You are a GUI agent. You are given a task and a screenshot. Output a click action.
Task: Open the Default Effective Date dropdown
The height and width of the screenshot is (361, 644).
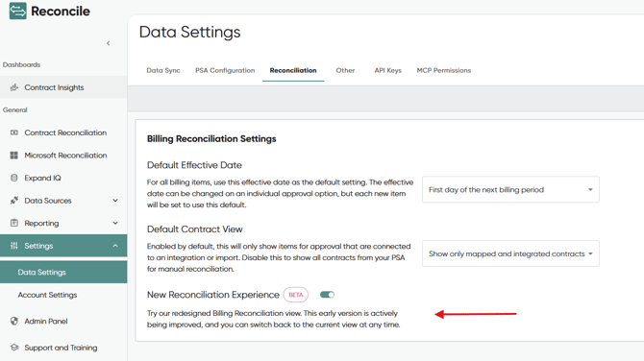pos(510,189)
